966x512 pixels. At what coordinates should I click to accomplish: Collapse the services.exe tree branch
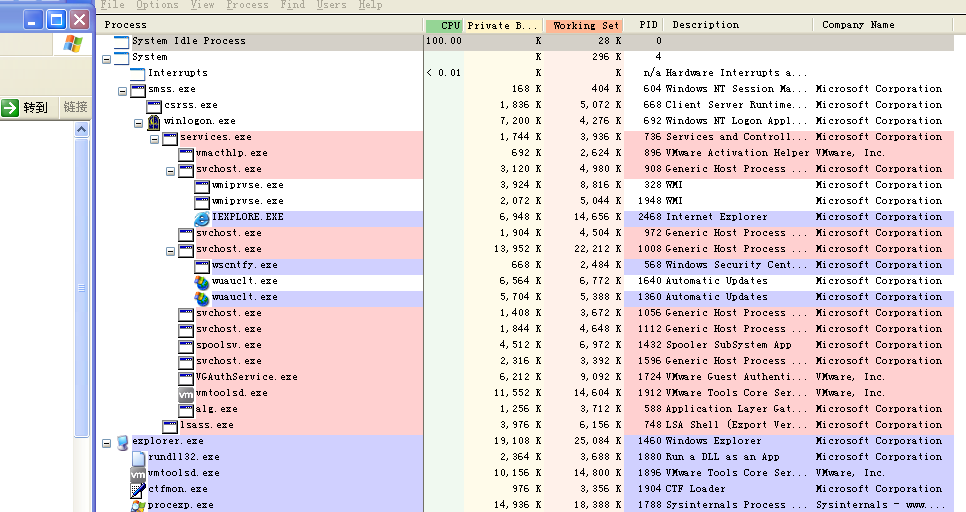coord(155,139)
